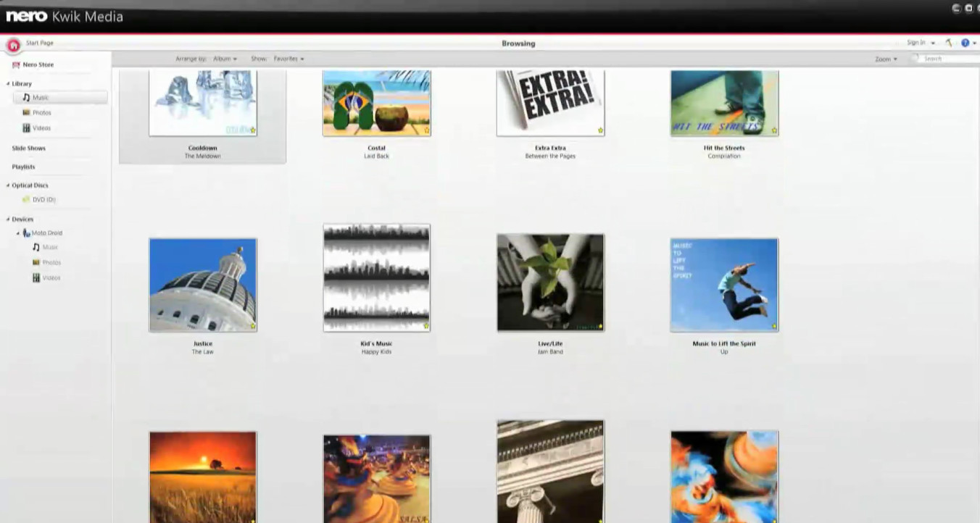This screenshot has height=523, width=980.
Task: Select the sunset wheat field album cover
Action: pyautogui.click(x=203, y=477)
